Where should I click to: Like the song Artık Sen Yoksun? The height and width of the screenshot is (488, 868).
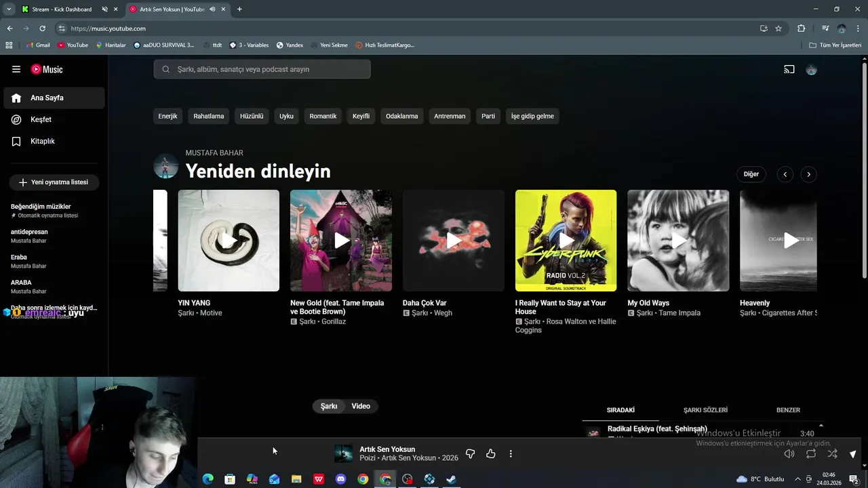point(491,453)
